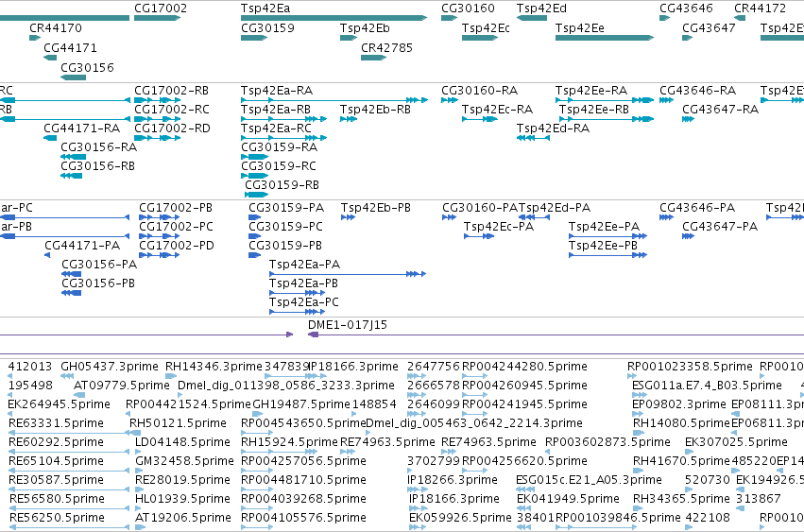804x532 pixels.
Task: Click transcript CG30156-RA
Action: (x=98, y=147)
